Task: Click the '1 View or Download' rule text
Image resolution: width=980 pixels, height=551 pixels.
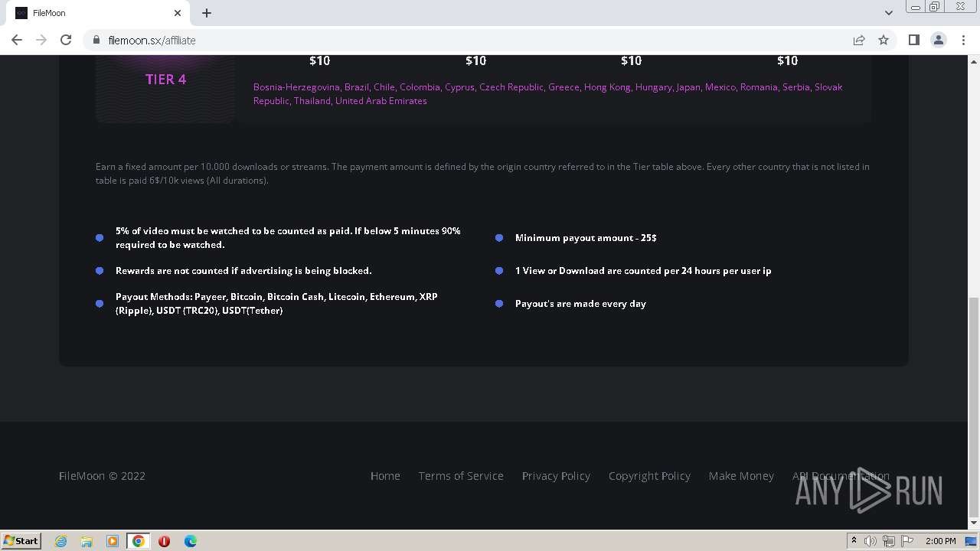Action: coord(643,271)
